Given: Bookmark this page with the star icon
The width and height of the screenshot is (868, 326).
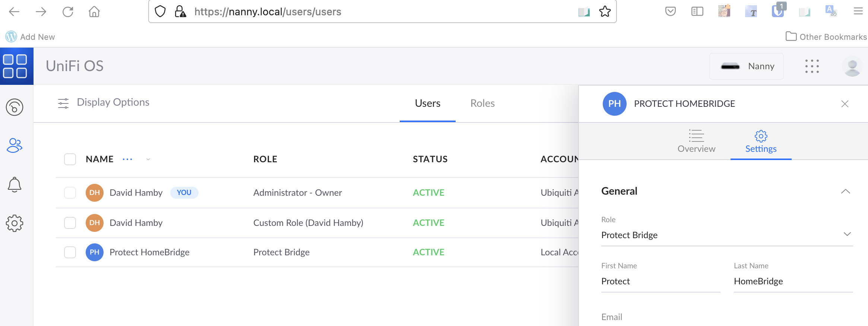Looking at the screenshot, I should click(x=605, y=12).
